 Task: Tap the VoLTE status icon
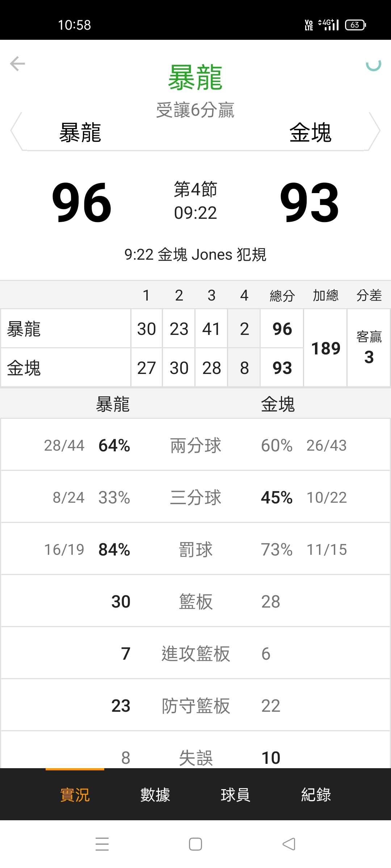(309, 25)
